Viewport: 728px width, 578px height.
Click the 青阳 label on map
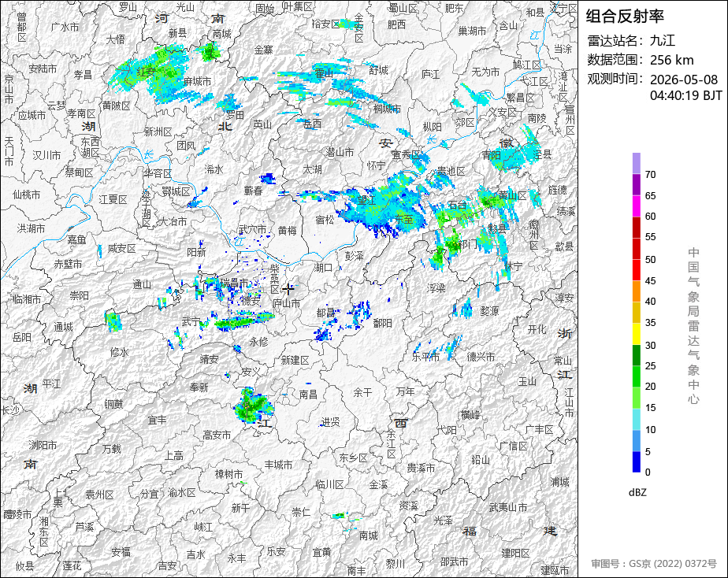(491, 155)
